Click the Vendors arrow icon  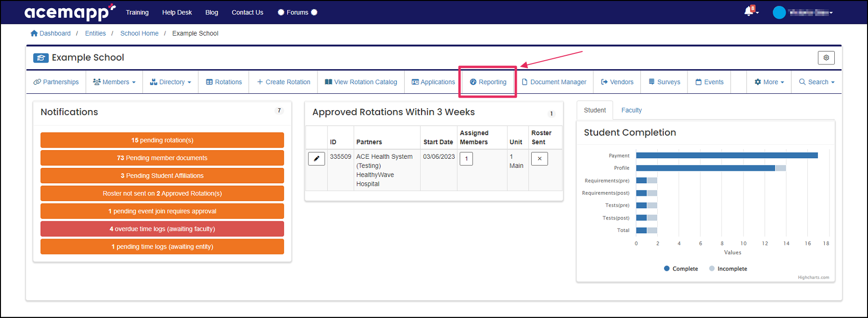click(x=604, y=82)
